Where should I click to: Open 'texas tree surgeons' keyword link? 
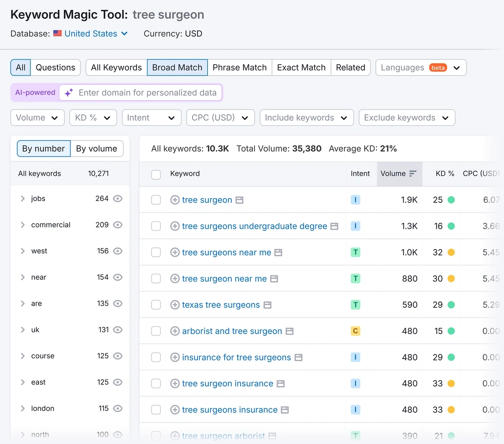pyautogui.click(x=221, y=305)
